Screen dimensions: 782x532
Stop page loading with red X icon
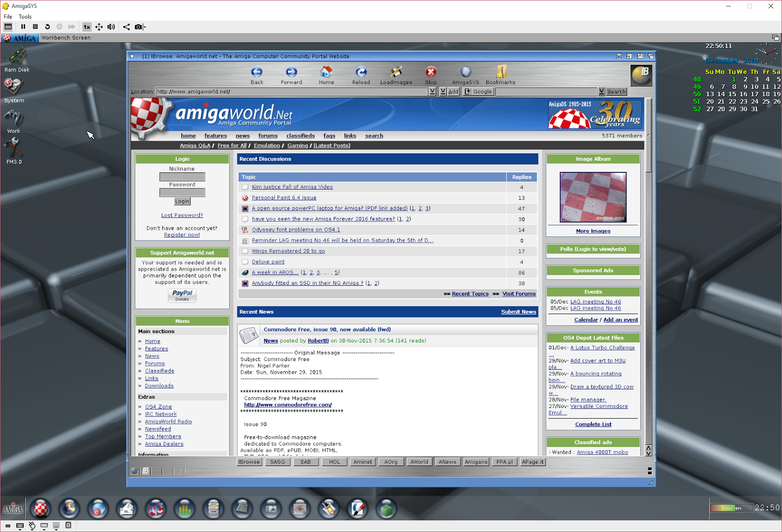click(x=431, y=75)
